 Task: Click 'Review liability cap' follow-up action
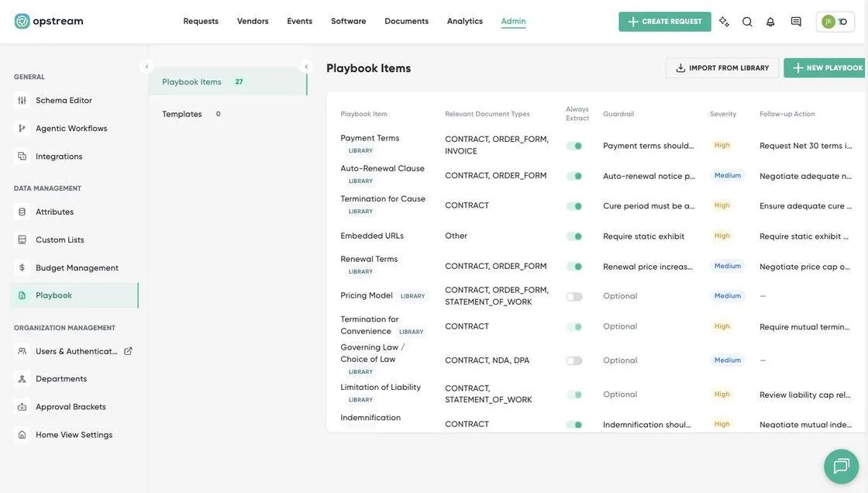coord(805,395)
